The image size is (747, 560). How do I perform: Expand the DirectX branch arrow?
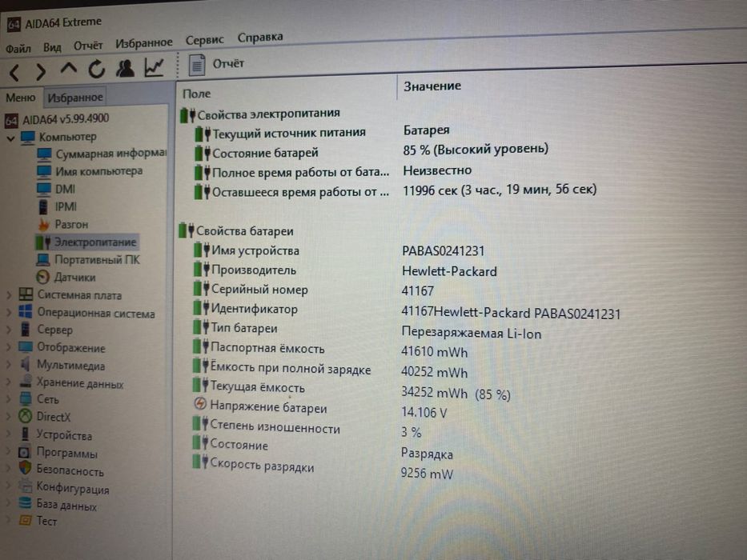point(9,417)
